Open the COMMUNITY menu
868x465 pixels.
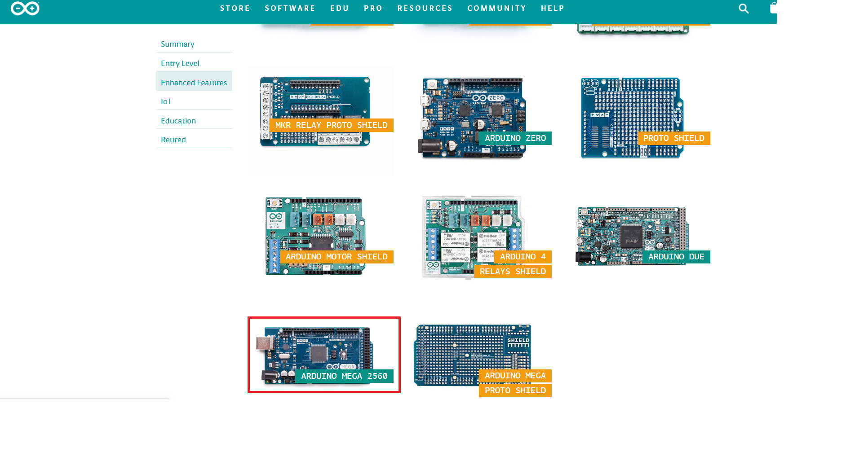click(497, 8)
